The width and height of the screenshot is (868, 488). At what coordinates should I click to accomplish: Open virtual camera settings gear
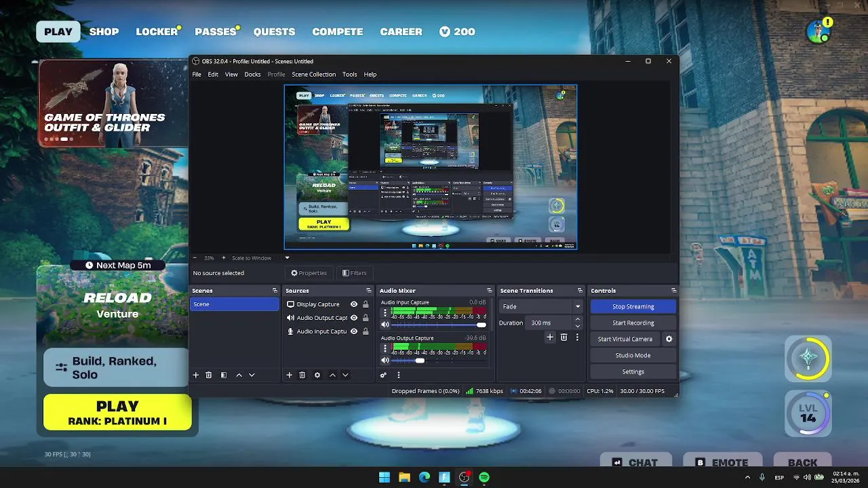pos(669,339)
